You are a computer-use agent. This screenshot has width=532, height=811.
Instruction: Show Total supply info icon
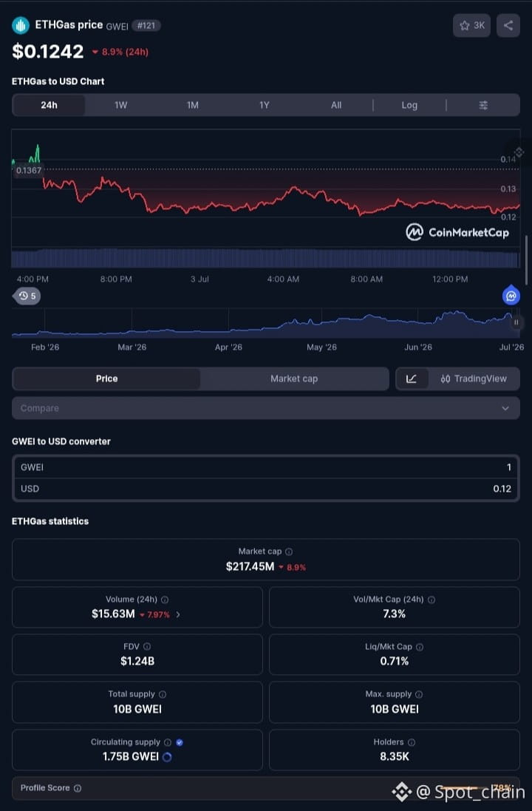163,694
